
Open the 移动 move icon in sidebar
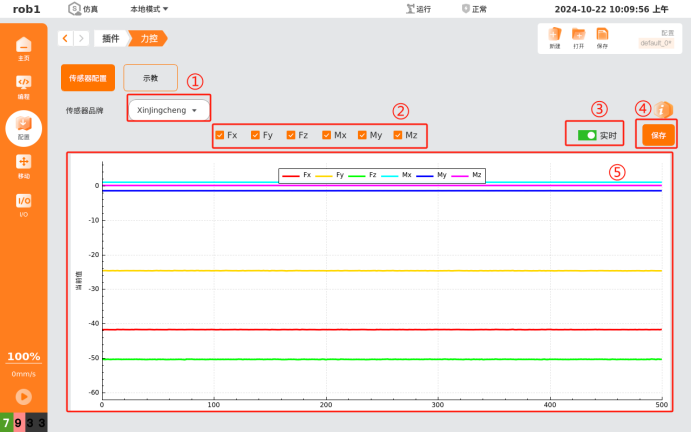pyautogui.click(x=23, y=165)
